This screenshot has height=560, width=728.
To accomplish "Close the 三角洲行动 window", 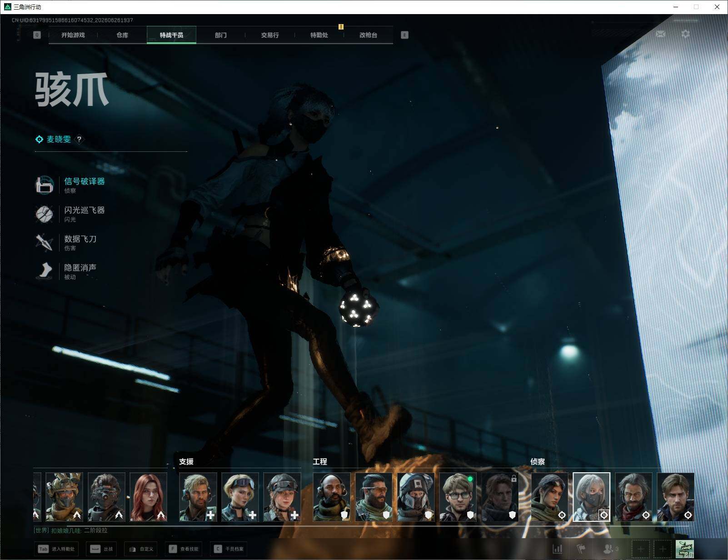I will pos(717,7).
